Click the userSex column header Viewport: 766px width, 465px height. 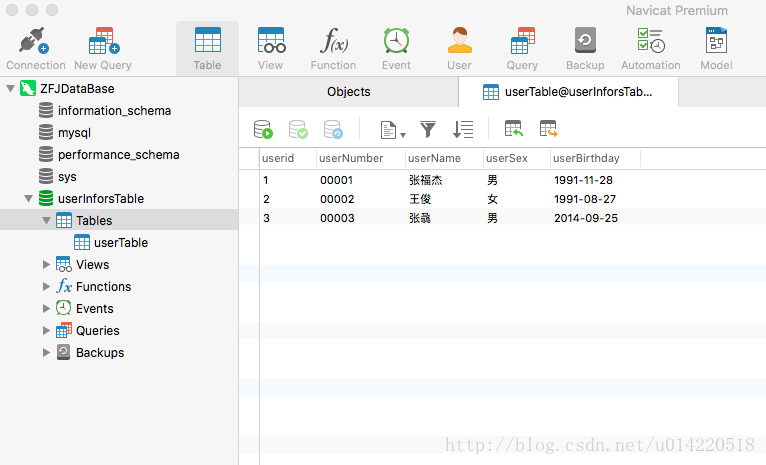pyautogui.click(x=517, y=158)
